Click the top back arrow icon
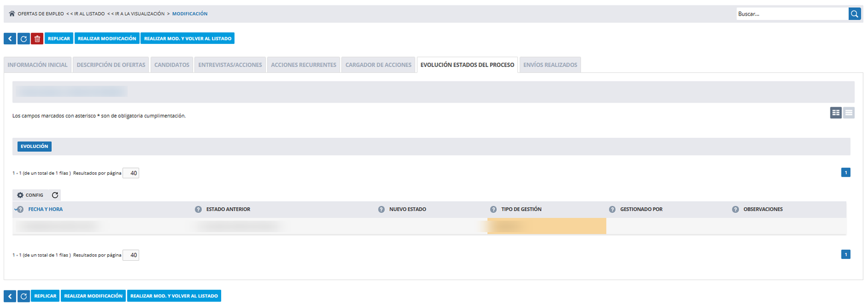This screenshot has width=868, height=306. point(10,39)
